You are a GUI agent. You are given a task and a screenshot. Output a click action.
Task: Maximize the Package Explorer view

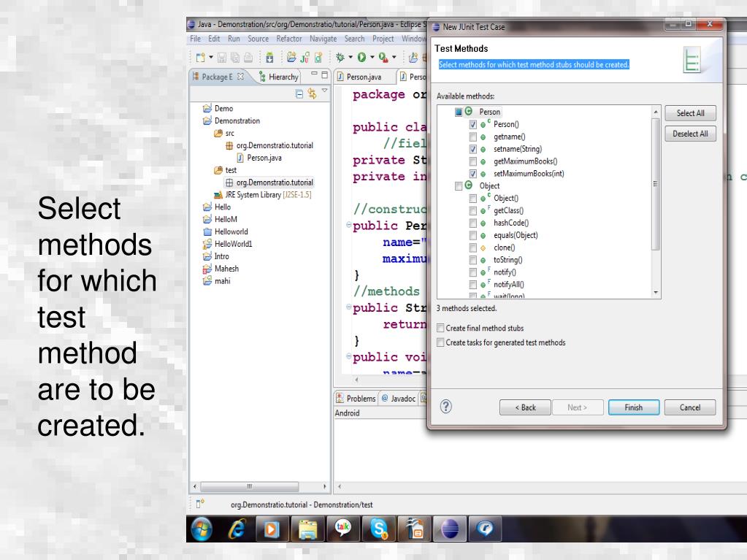coord(324,74)
